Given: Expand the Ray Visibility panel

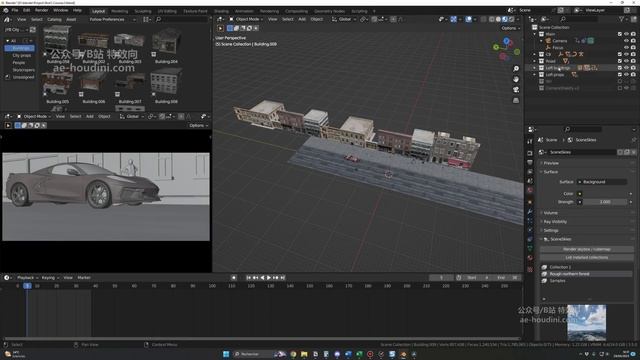Looking at the screenshot, I should 555,222.
